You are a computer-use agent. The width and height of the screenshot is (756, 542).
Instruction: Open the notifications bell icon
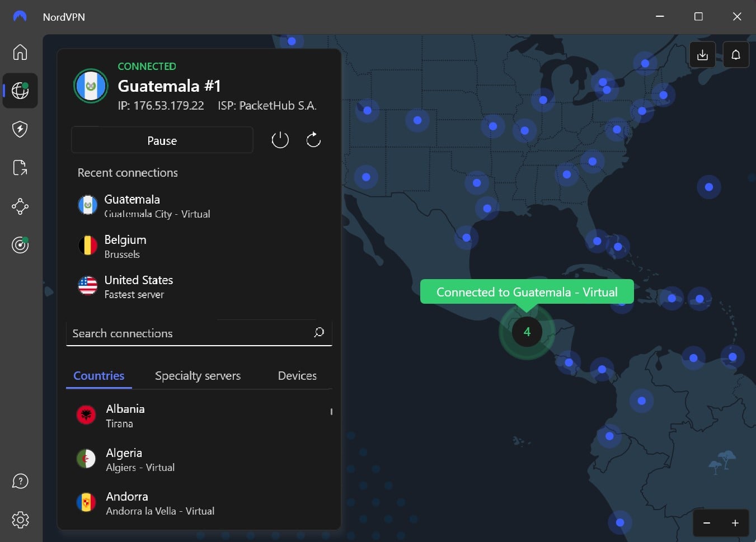coord(736,54)
